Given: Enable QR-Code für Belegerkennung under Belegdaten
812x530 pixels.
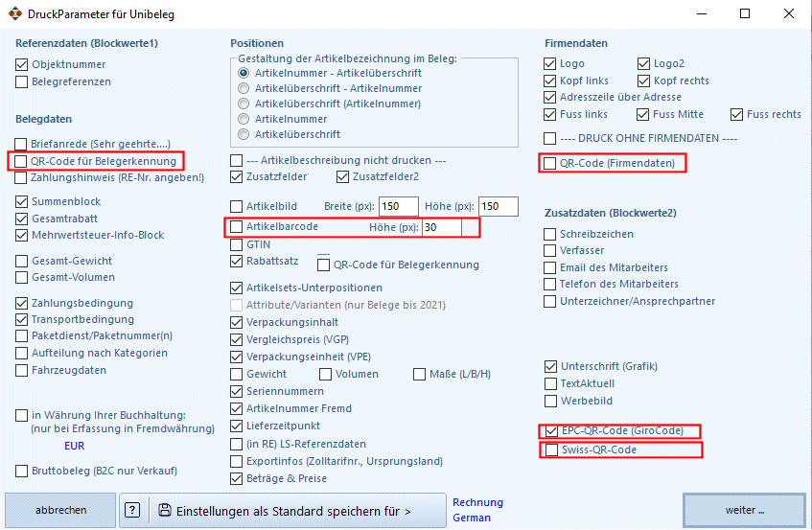Looking at the screenshot, I should 21,161.
